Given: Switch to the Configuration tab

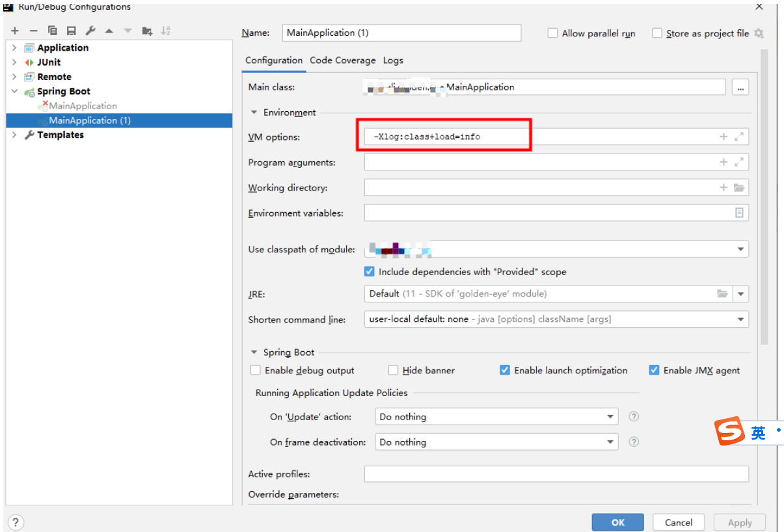Looking at the screenshot, I should [x=274, y=60].
